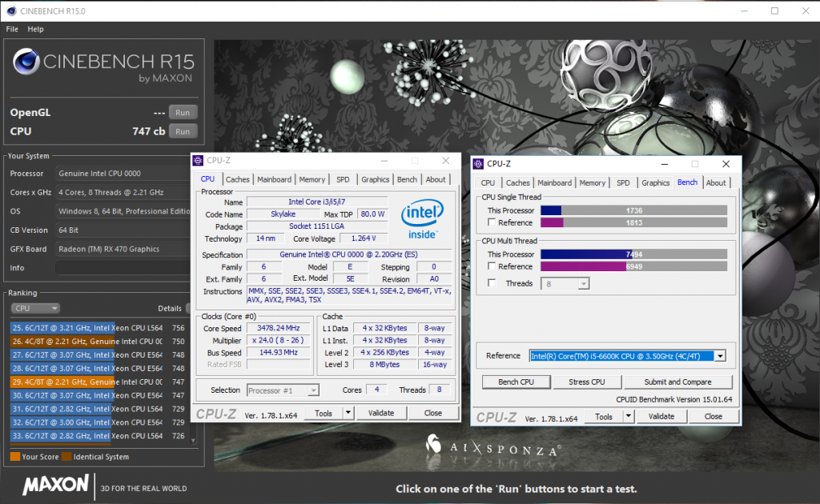The height and width of the screenshot is (504, 820).
Task: Open SPD tab in left CPU-Z window
Action: (x=343, y=179)
